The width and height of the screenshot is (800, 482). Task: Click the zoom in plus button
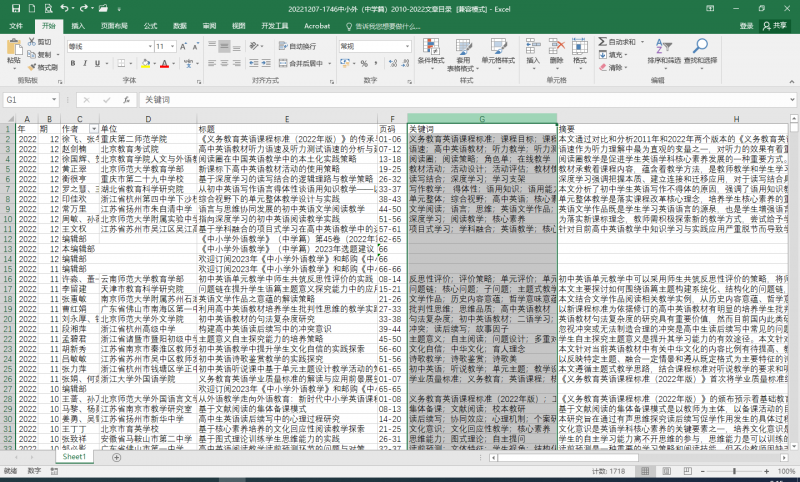pos(766,471)
